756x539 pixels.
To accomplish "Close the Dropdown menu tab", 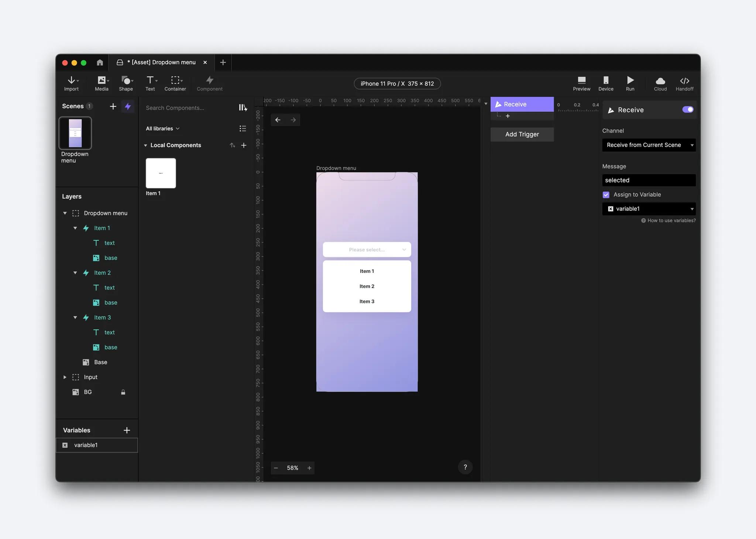I will (205, 62).
